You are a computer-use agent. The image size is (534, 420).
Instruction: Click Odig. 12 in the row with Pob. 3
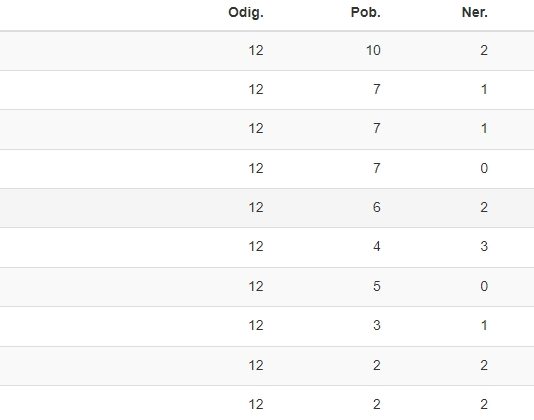click(x=256, y=325)
